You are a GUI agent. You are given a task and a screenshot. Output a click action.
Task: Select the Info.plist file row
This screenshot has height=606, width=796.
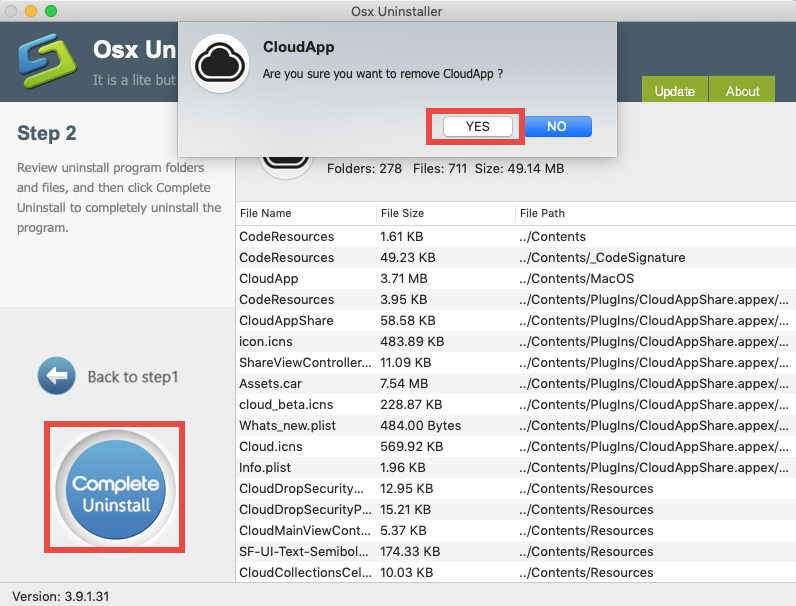coord(516,467)
